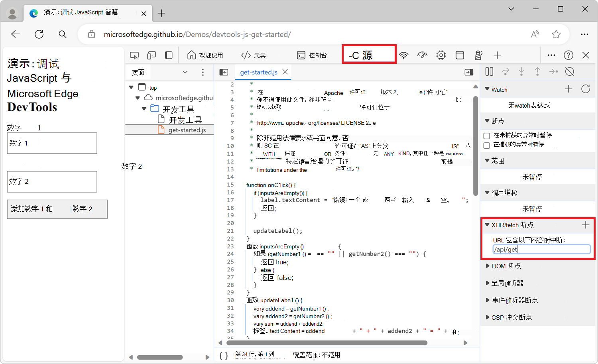Open the Memory chip tool
This screenshot has width=598, height=364.
pos(441,55)
